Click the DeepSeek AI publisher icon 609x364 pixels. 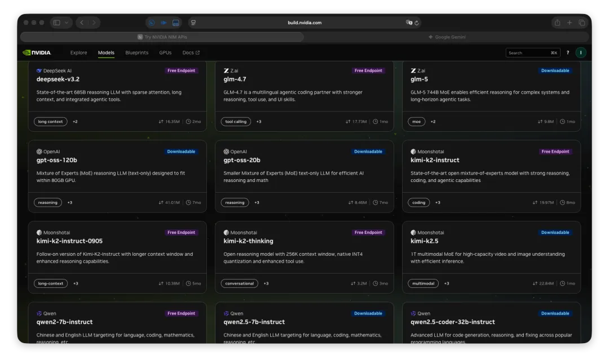coord(39,70)
